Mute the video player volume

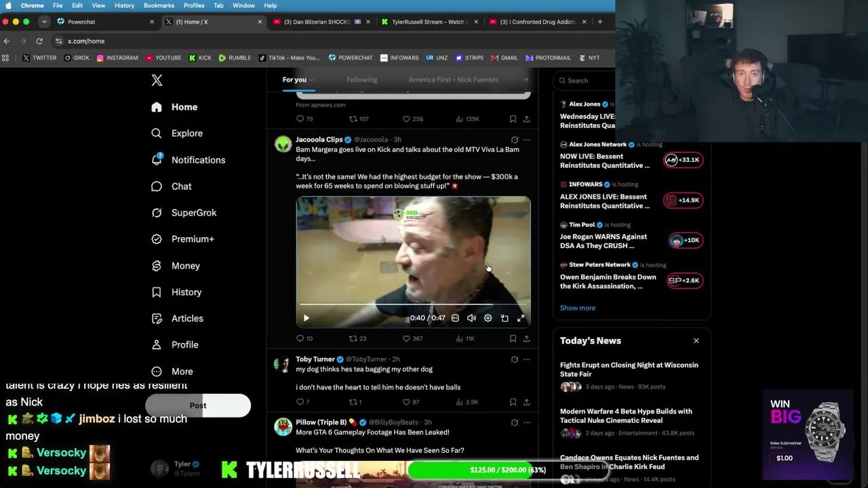point(471,318)
